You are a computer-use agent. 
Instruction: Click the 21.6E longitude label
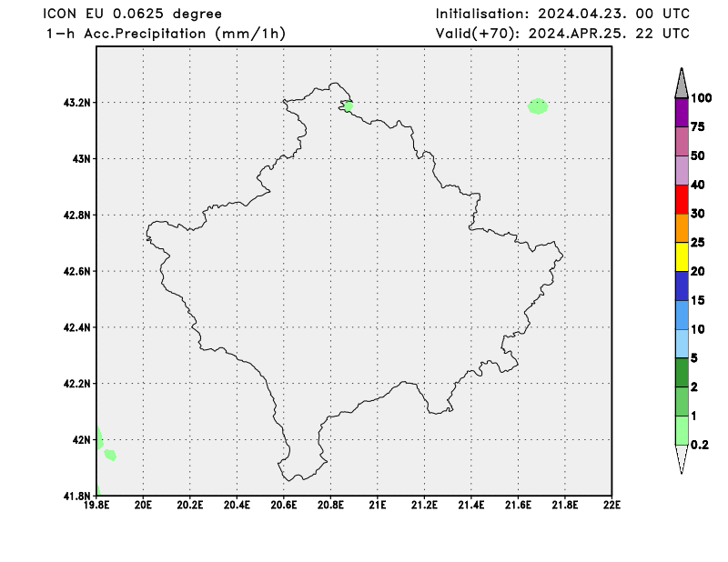[x=518, y=505]
